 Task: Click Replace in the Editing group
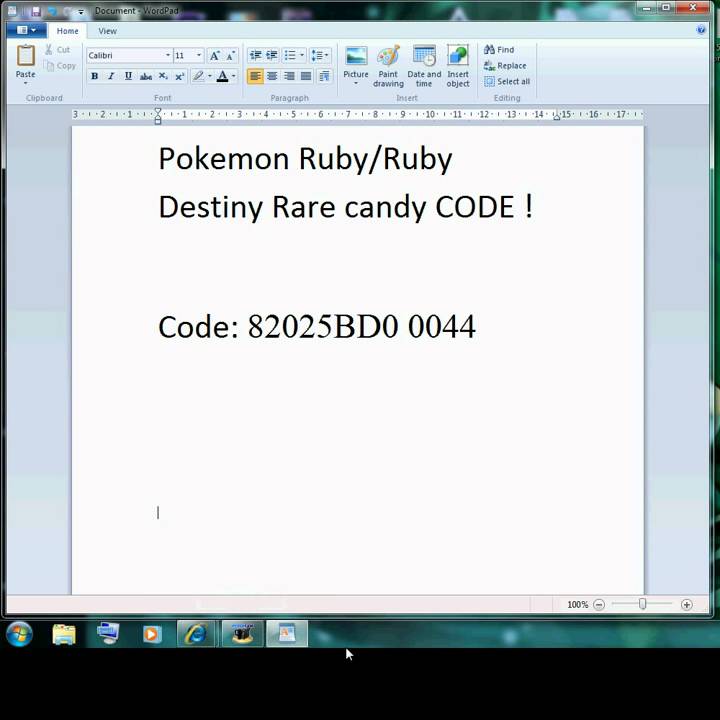(505, 66)
